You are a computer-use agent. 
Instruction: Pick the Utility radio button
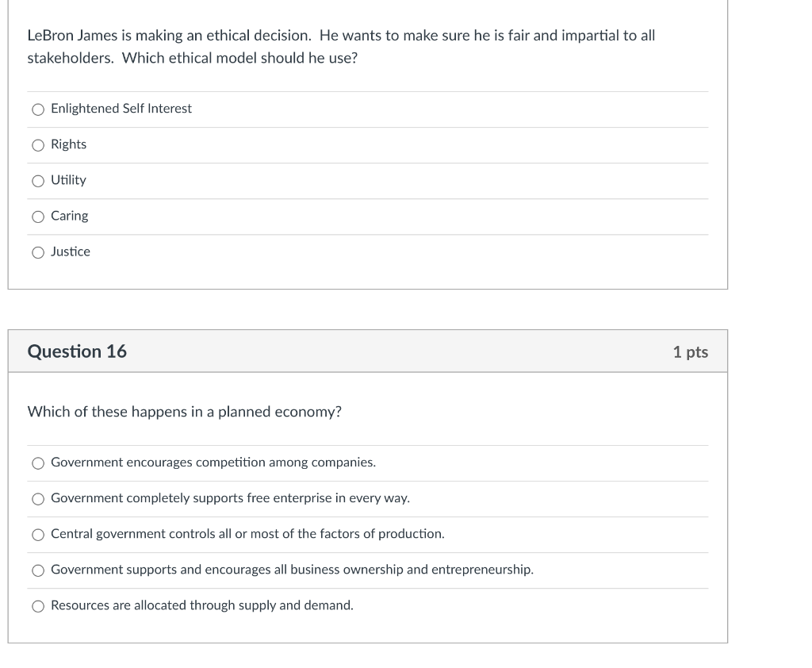[x=38, y=181]
